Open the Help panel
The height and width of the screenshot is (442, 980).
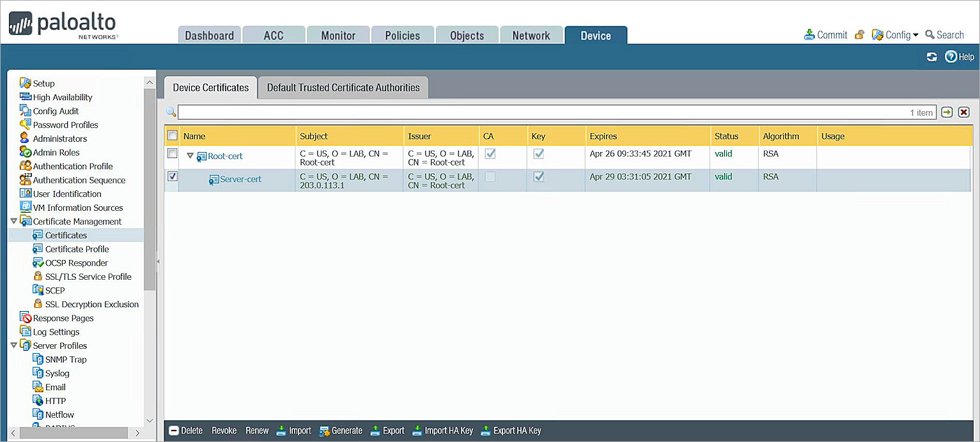[960, 57]
